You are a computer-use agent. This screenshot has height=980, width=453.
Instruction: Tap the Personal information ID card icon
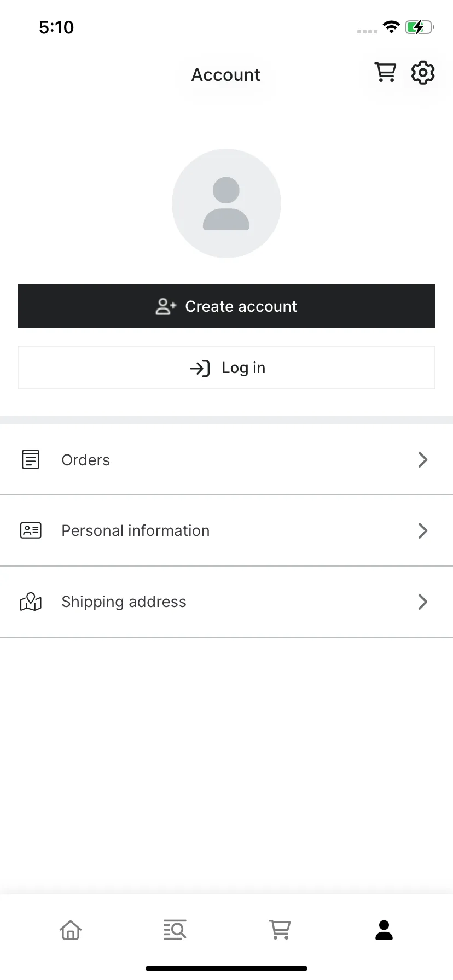tap(31, 530)
